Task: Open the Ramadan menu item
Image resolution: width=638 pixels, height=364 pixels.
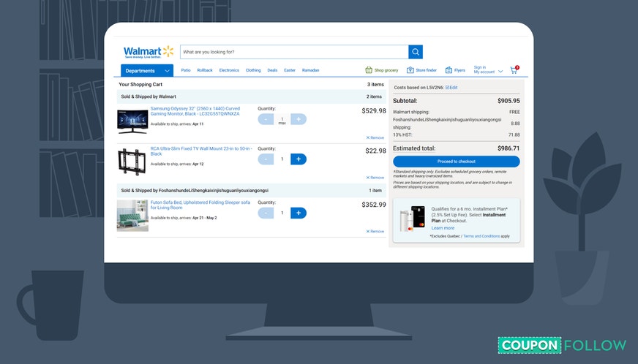Action: (310, 70)
